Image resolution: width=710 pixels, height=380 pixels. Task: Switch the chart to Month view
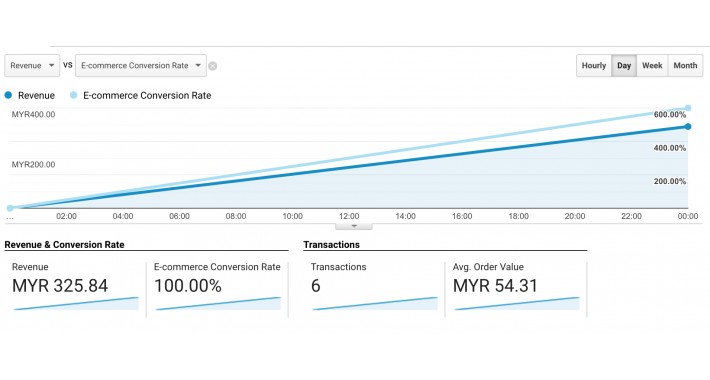(x=685, y=66)
